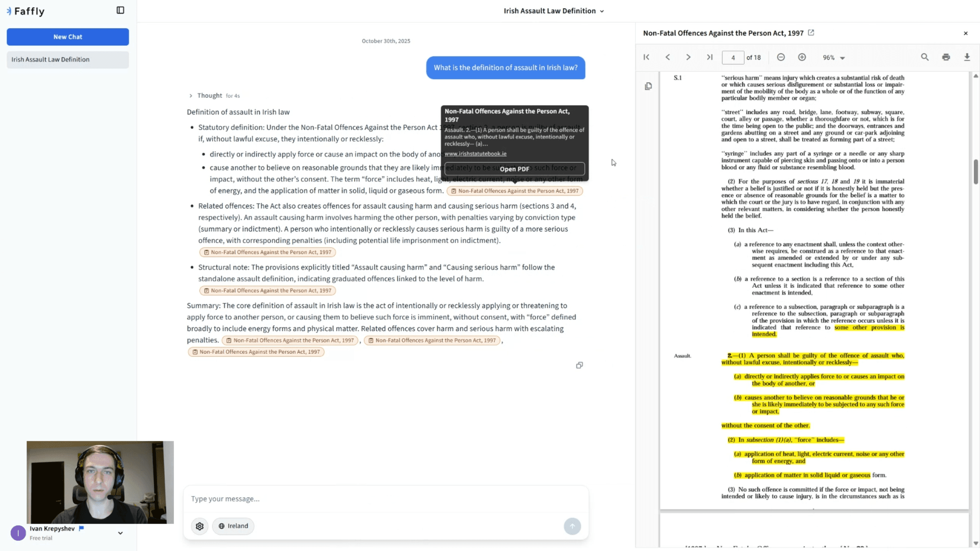Start a New Chat

(x=68, y=37)
